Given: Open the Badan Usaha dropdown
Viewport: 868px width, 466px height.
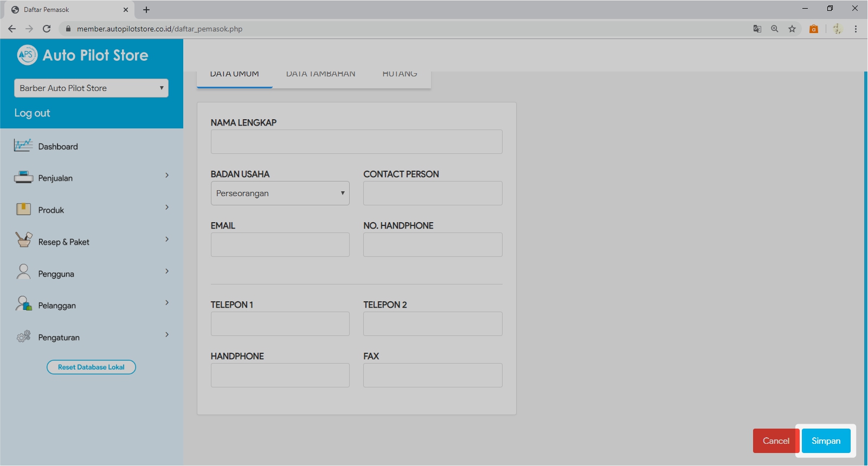Looking at the screenshot, I should pyautogui.click(x=280, y=193).
